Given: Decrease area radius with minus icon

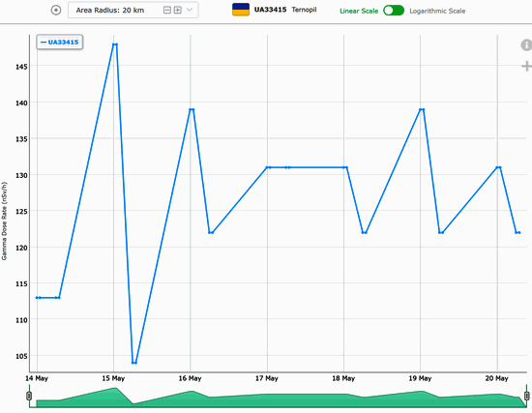Looking at the screenshot, I should 167,11.
